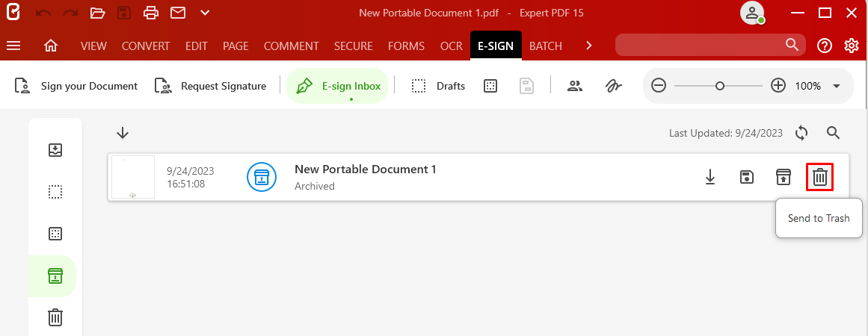868x336 pixels.
Task: Expand quick access toolbar chevron
Action: pos(205,13)
